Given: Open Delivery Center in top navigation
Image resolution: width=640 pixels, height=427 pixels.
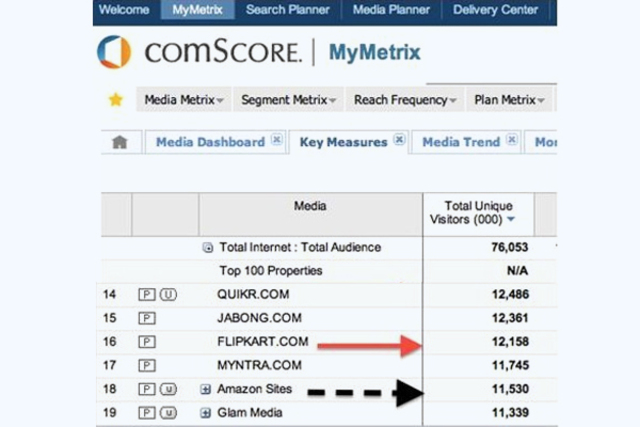Looking at the screenshot, I should (496, 9).
